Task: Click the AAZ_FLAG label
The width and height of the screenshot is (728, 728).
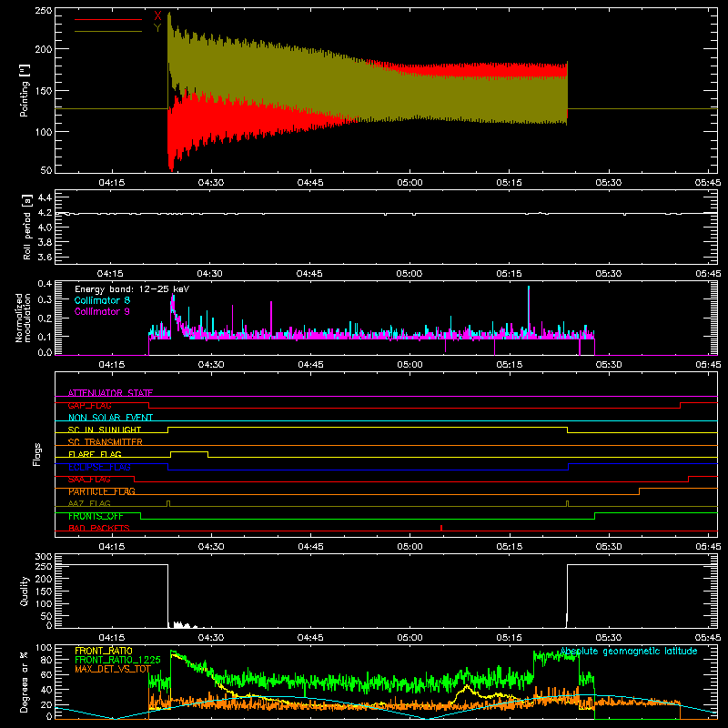Action: (x=89, y=503)
